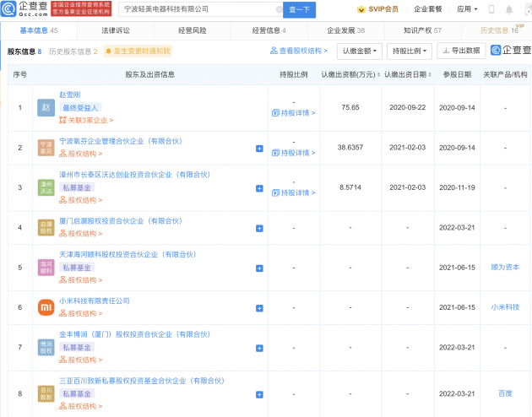Screen dimensions: 532x417
Task: Open 持股详情 for 赵雪刚
Action: (x=294, y=113)
